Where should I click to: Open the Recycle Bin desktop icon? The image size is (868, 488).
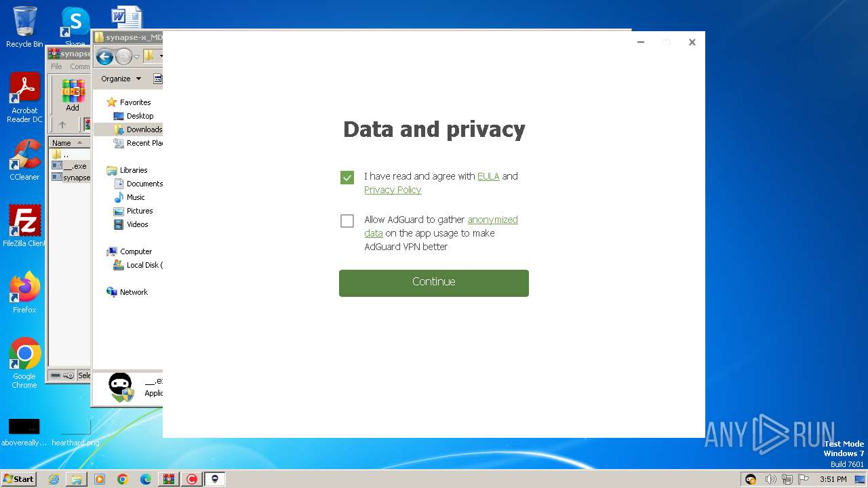[24, 27]
